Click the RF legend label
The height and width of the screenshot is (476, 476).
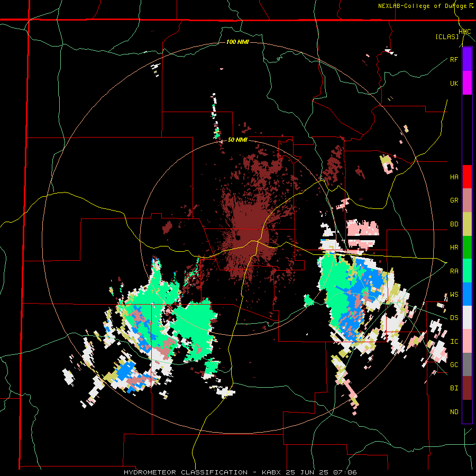pos(454,60)
